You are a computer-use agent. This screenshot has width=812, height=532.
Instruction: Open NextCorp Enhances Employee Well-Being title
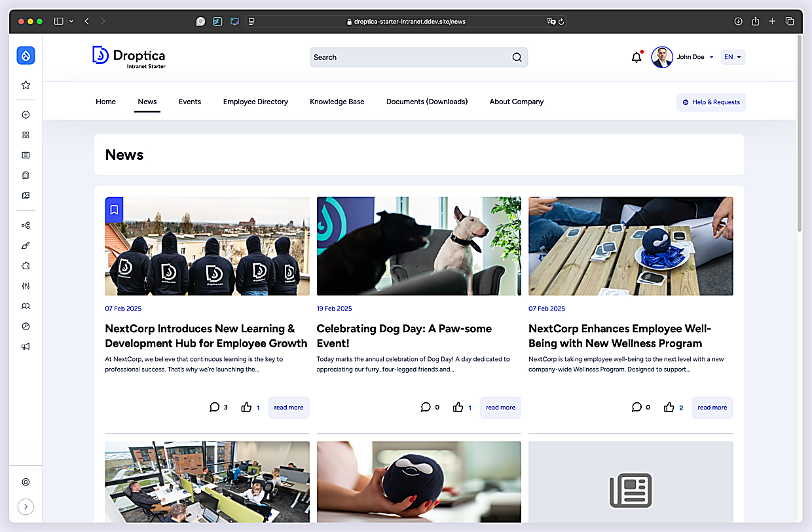[619, 336]
